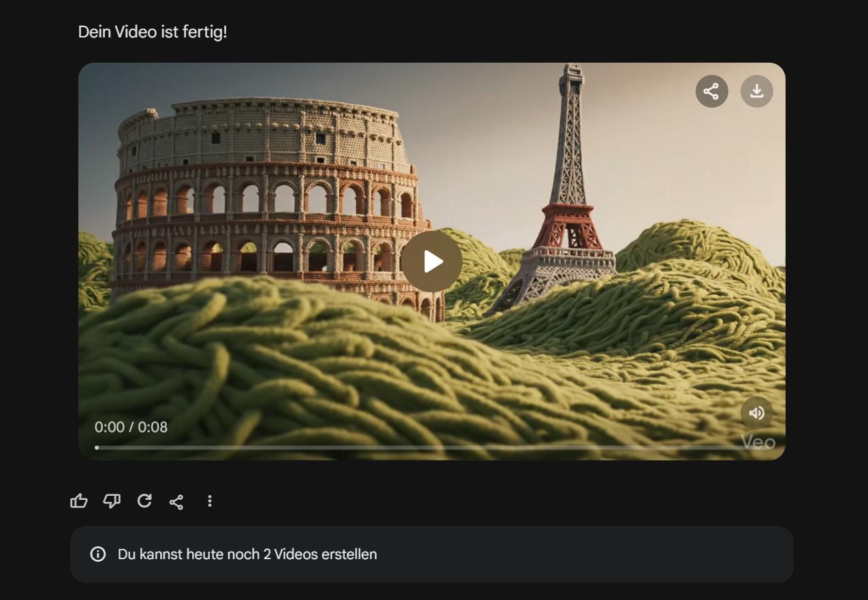Give the response a thumbs down
The image size is (868, 600).
coord(112,501)
